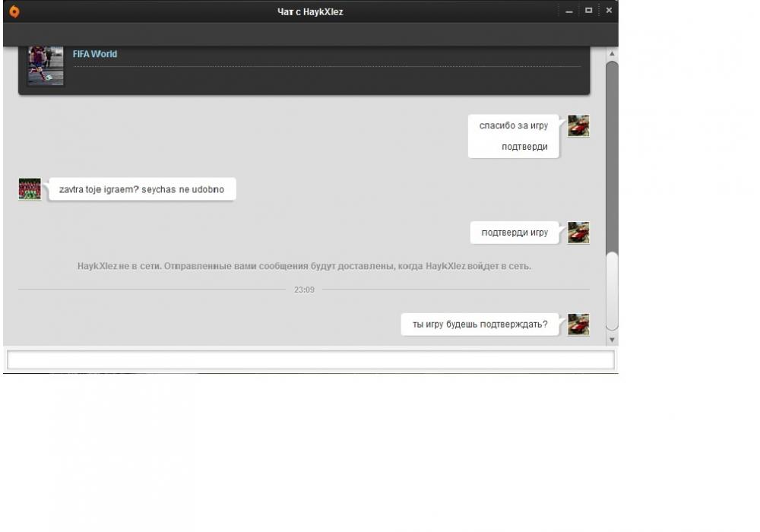Click the 23:09 timestamp divider
Screen dimensions: 760x532
[304, 290]
